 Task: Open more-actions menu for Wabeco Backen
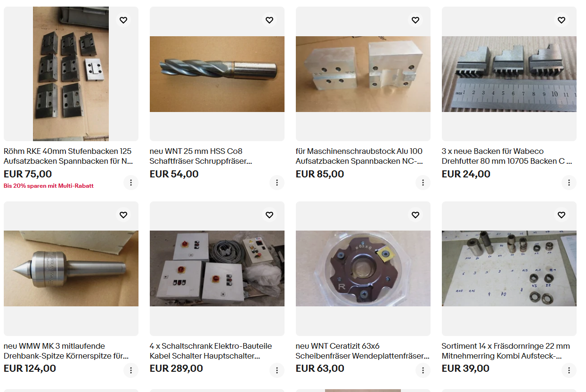point(569,183)
